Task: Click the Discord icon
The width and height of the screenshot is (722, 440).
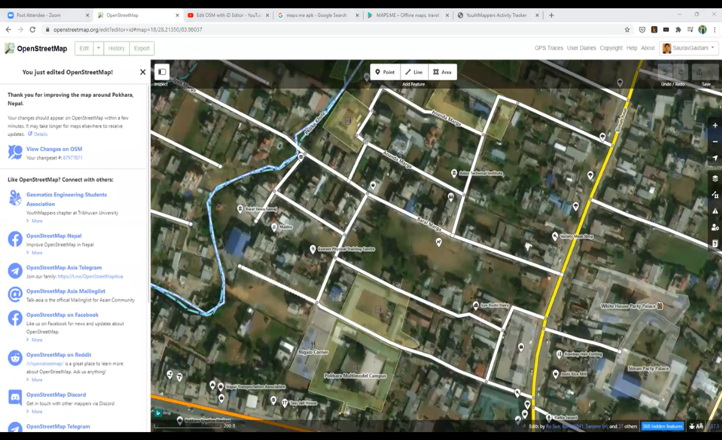Action: [15, 397]
